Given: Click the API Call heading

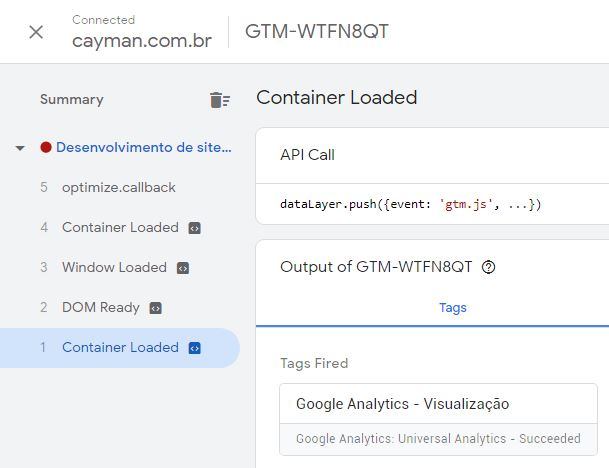Looking at the screenshot, I should click(307, 155).
